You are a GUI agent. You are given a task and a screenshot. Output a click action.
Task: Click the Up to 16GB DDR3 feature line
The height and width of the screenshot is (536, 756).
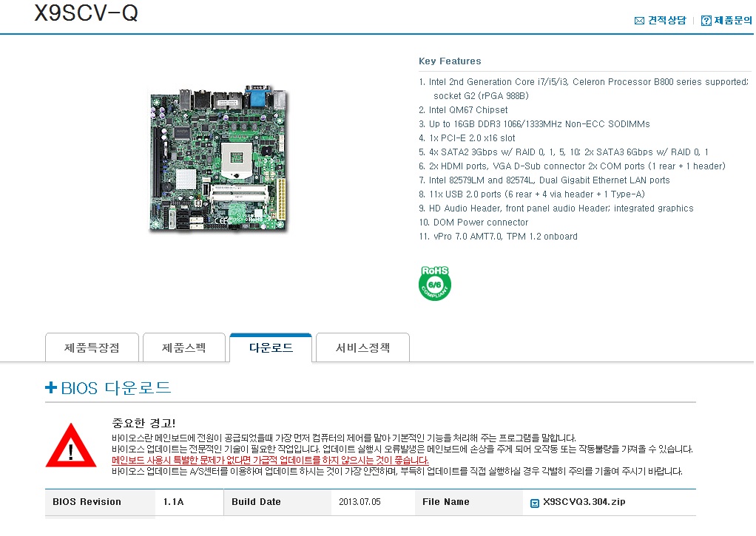[x=534, y=124]
